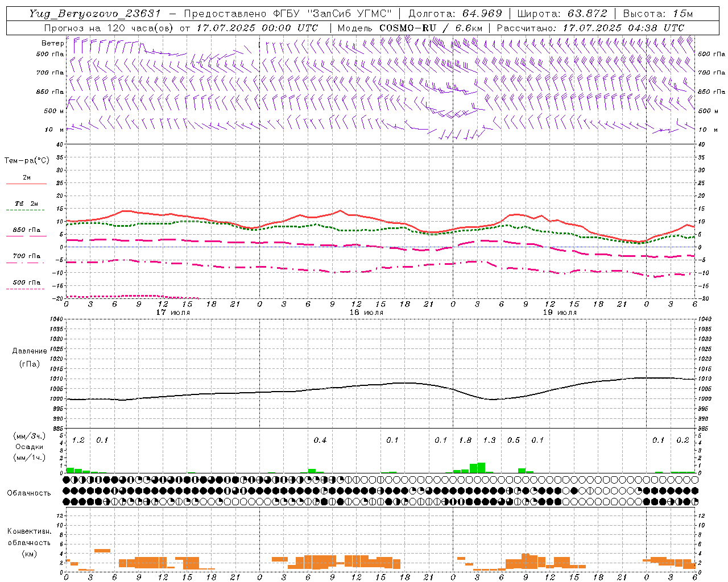Select the 'Облачность' cloud cover label
The image size is (728, 582).
point(29,493)
